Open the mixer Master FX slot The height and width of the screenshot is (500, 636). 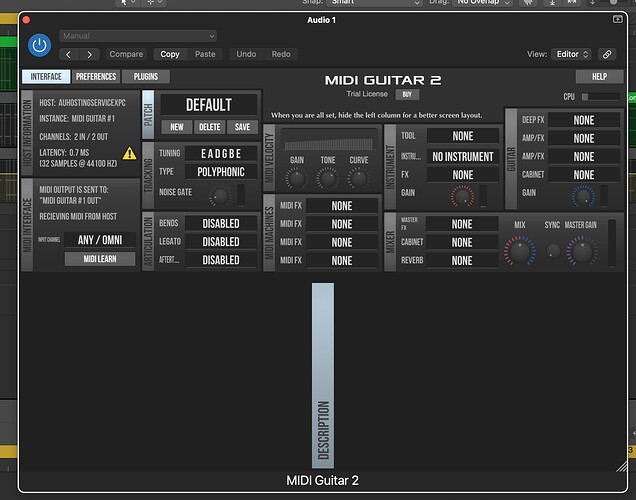pyautogui.click(x=462, y=224)
